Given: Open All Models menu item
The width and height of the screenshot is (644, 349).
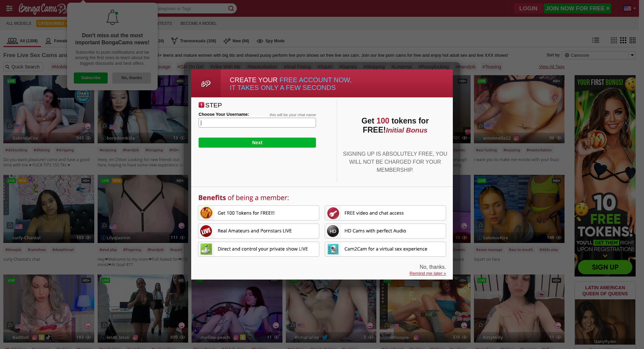Looking at the screenshot, I should pos(18,23).
